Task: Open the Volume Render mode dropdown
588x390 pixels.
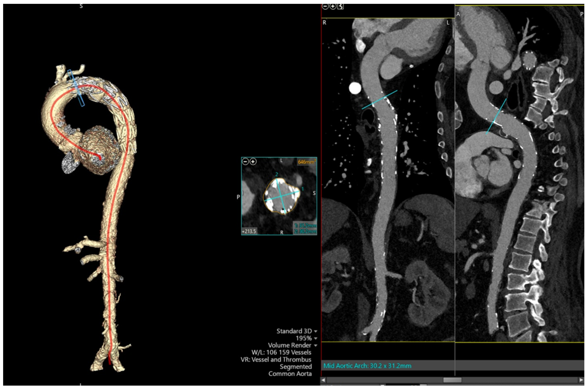Action: click(x=316, y=346)
